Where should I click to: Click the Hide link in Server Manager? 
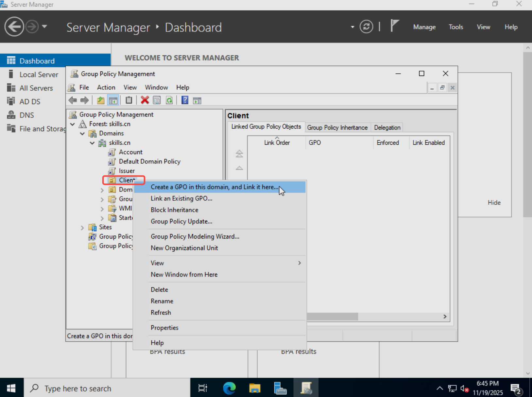pyautogui.click(x=494, y=203)
